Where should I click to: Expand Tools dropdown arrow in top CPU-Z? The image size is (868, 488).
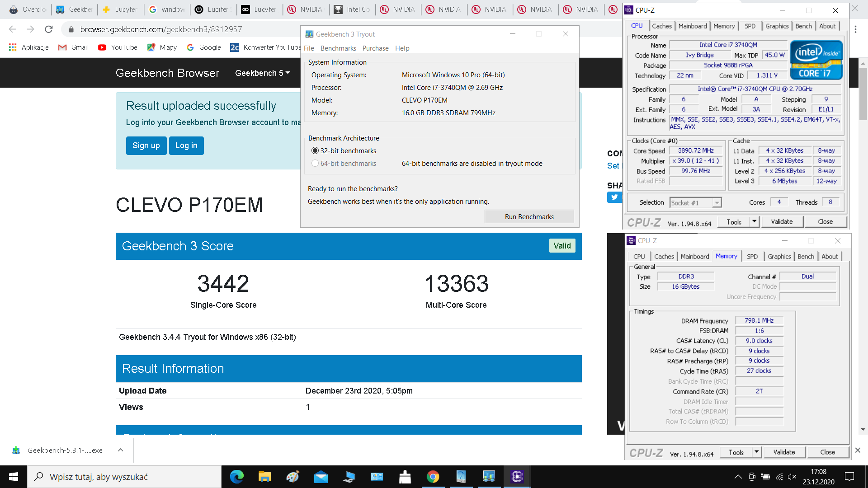754,222
